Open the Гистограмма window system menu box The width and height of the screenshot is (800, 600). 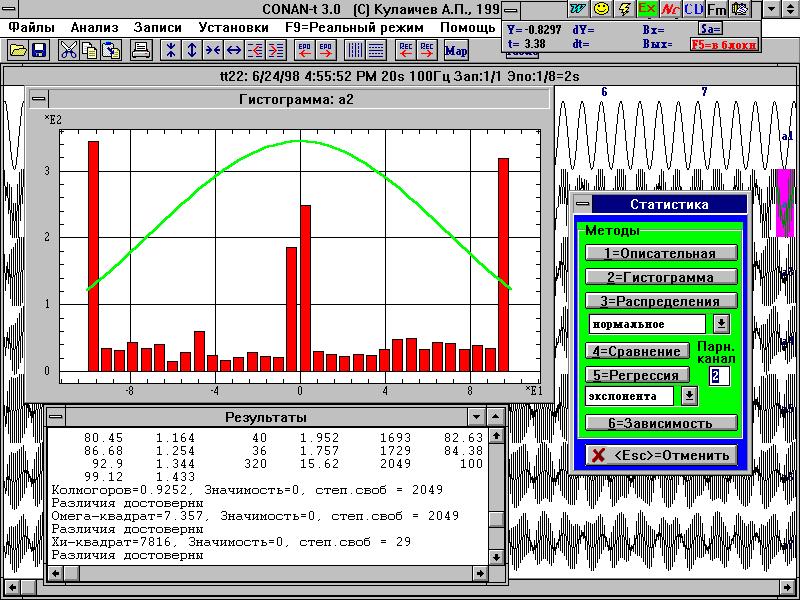click(x=39, y=99)
